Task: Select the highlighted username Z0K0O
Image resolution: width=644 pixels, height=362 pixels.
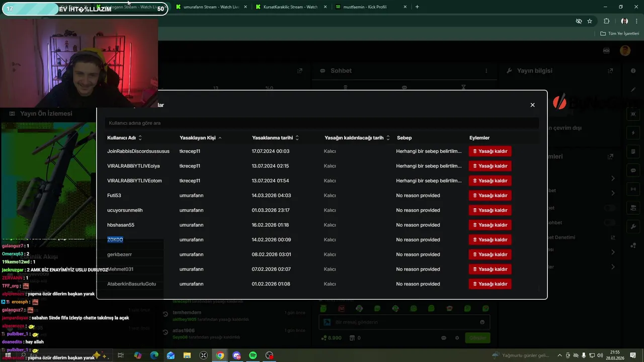Action: (x=115, y=240)
